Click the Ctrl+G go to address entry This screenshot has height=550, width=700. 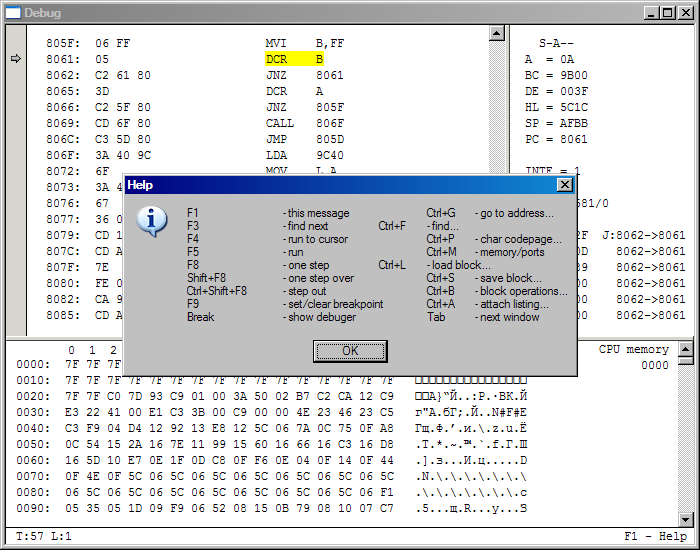click(x=490, y=213)
